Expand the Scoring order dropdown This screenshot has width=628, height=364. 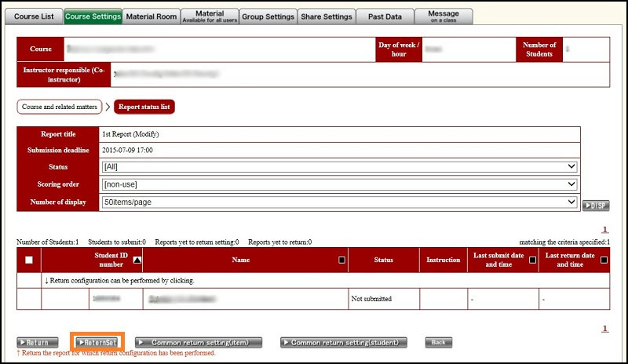pos(339,184)
